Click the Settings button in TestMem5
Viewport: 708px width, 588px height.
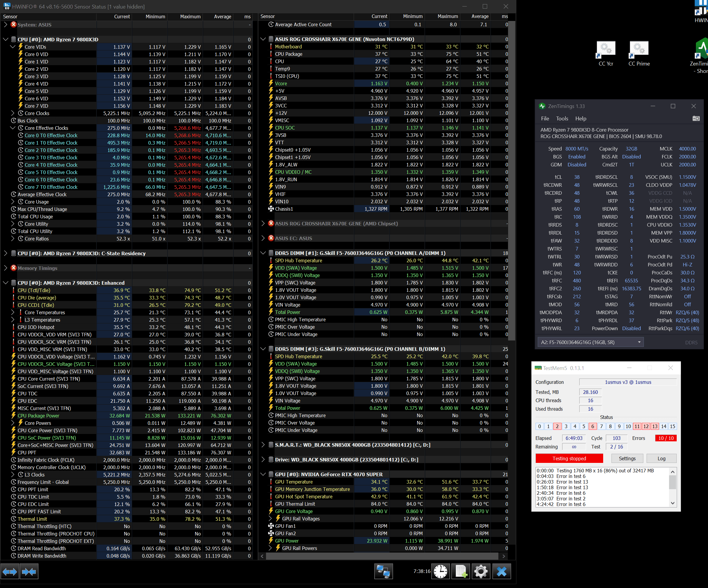[x=627, y=458]
